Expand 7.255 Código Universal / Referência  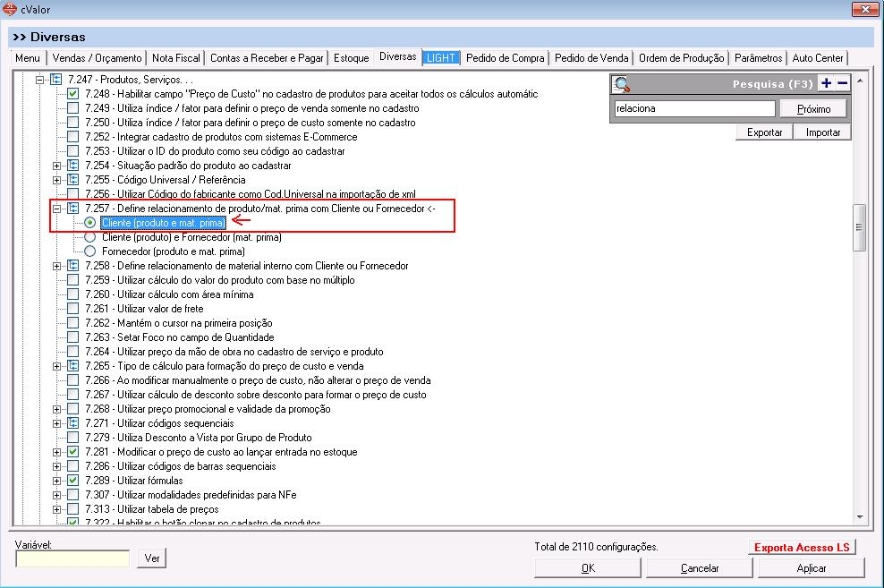tap(57, 181)
